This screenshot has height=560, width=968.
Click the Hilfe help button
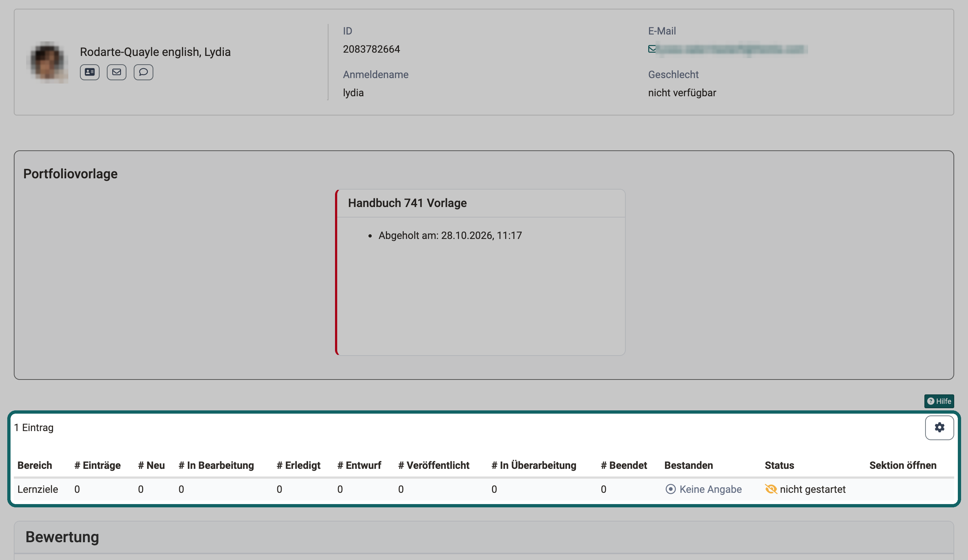pos(939,401)
